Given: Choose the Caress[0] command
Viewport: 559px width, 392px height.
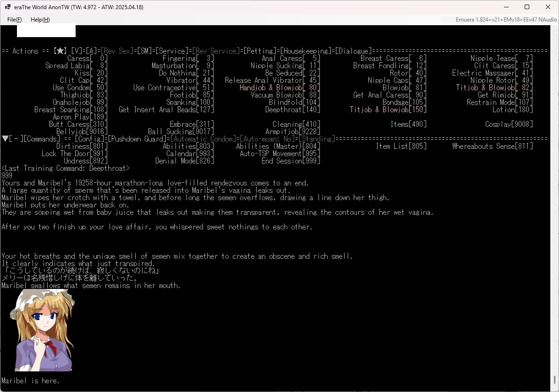Looking at the screenshot, I should [x=88, y=58].
